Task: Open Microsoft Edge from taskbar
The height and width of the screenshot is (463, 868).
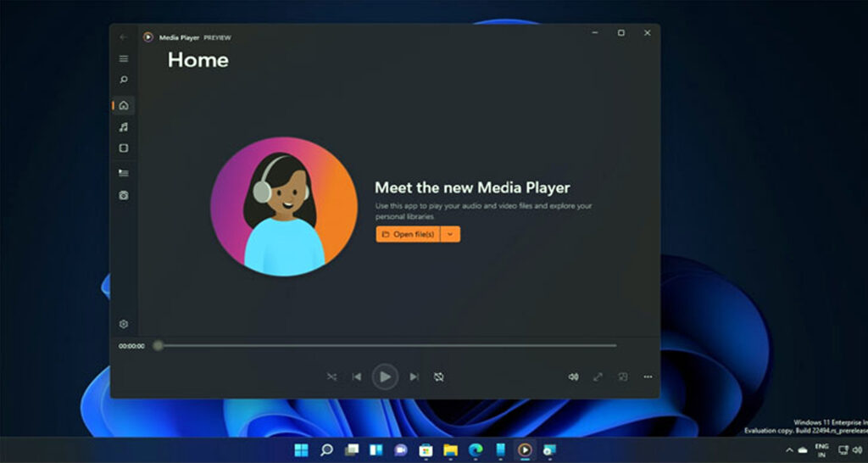Action: click(475, 449)
